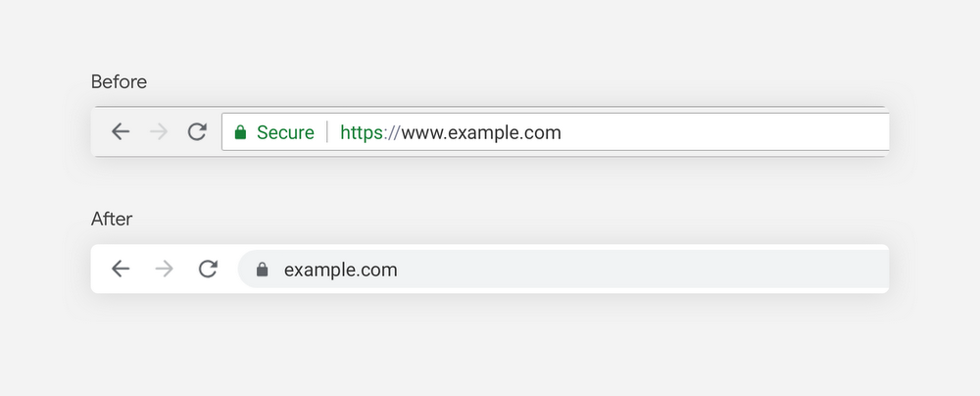
Task: Click the green Secure label
Action: [285, 132]
